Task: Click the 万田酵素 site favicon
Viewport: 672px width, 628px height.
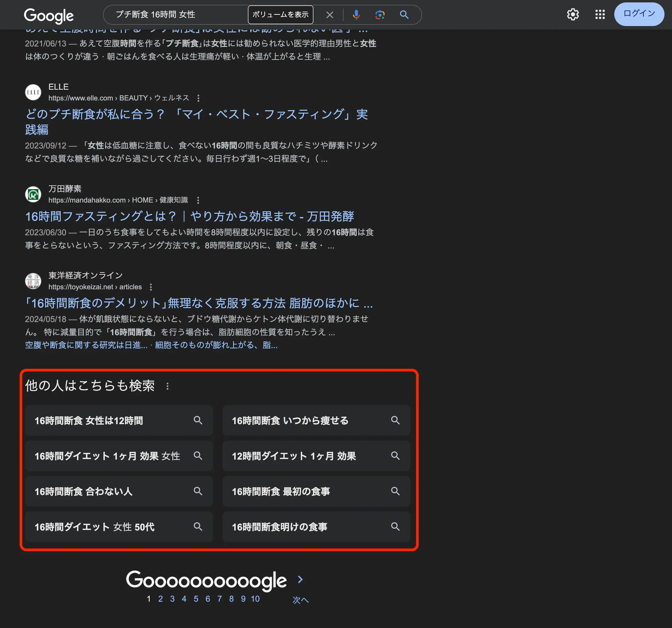Action: (33, 194)
